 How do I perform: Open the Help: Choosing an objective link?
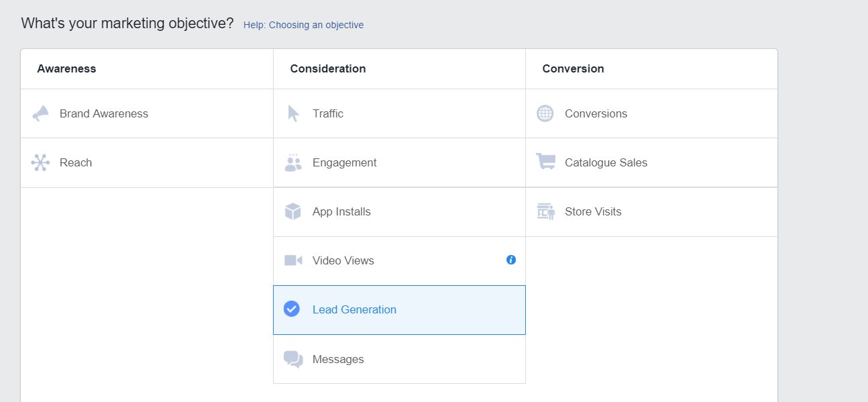[303, 25]
